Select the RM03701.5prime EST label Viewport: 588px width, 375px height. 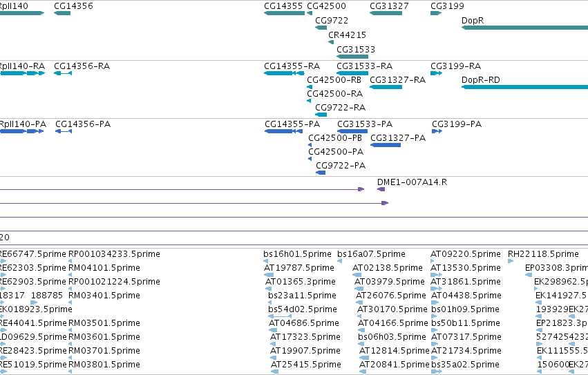point(104,351)
